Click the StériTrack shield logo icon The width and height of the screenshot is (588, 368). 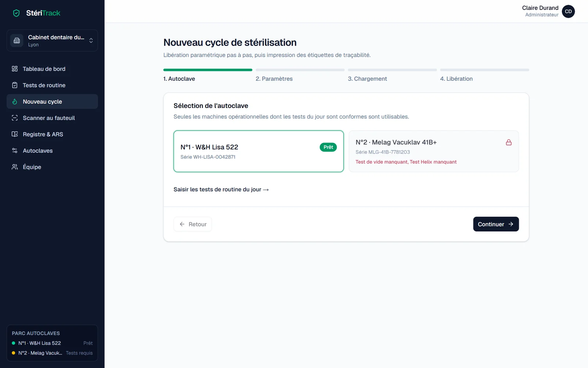click(x=16, y=13)
